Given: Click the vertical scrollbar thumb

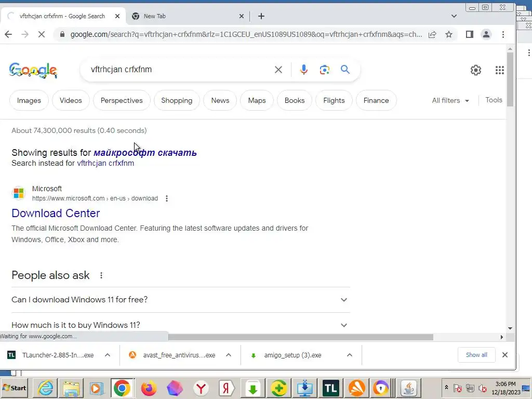Looking at the screenshot, I should click(x=510, y=79).
